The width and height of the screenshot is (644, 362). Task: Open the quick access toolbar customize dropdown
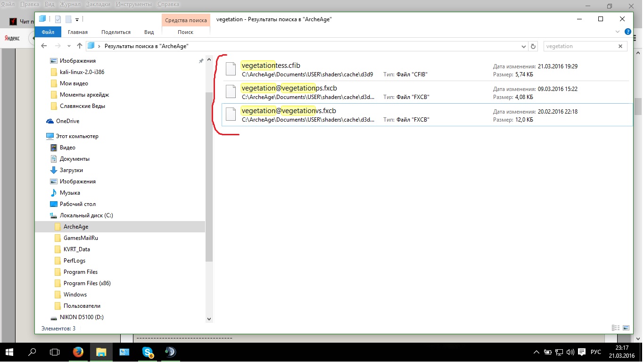point(77,19)
